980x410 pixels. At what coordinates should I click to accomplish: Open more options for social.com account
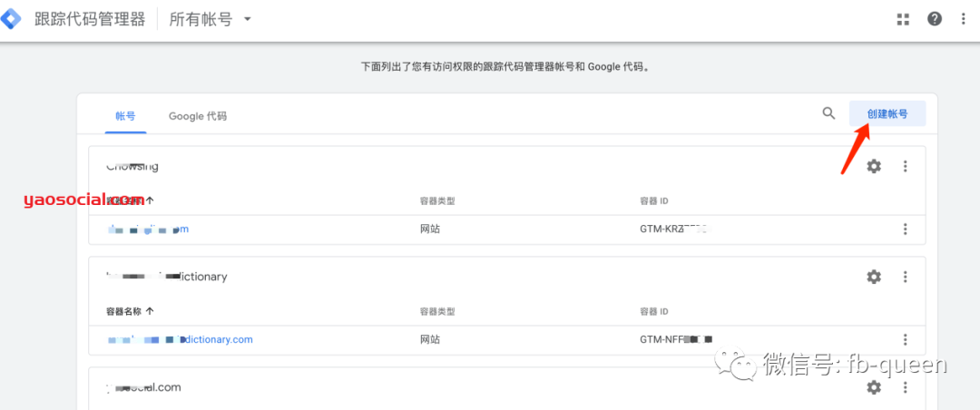905,387
